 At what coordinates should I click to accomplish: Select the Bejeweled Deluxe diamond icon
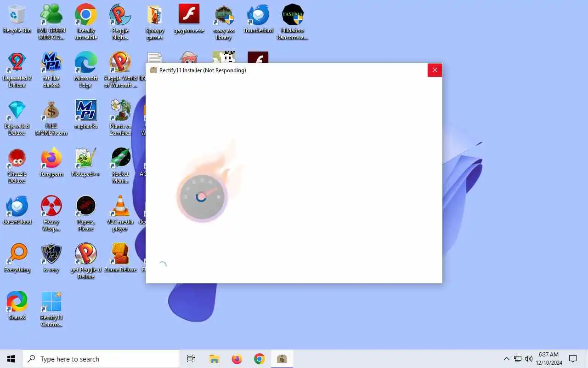point(17,118)
